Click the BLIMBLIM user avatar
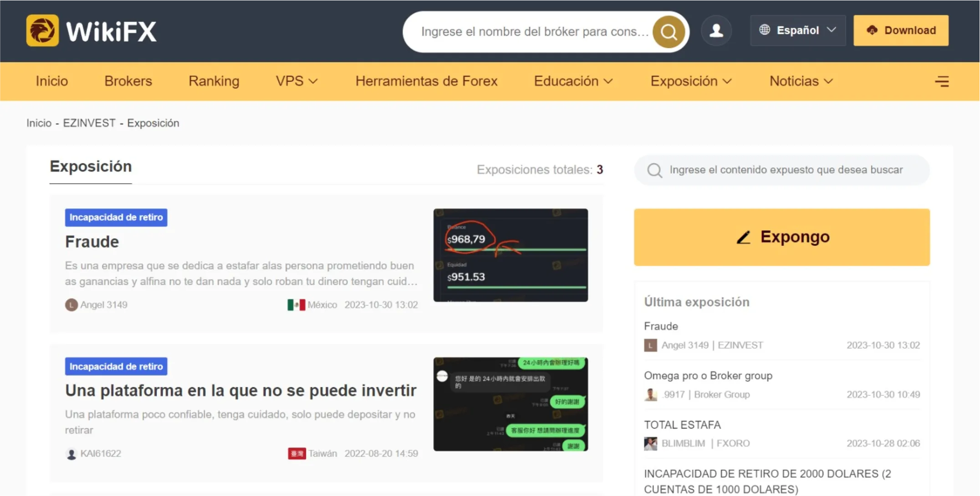The image size is (980, 496). pyautogui.click(x=650, y=444)
